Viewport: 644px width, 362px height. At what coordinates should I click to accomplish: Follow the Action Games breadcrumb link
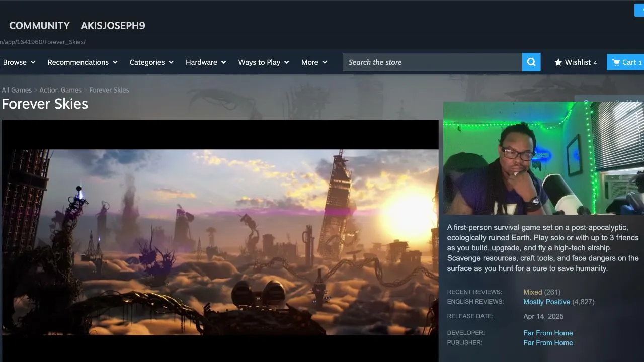tap(60, 90)
